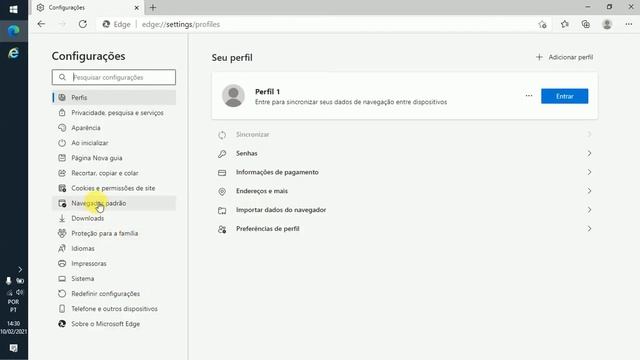Image resolution: width=640 pixels, height=360 pixels.
Task: Select Redefinir configurações
Action: 114,294
